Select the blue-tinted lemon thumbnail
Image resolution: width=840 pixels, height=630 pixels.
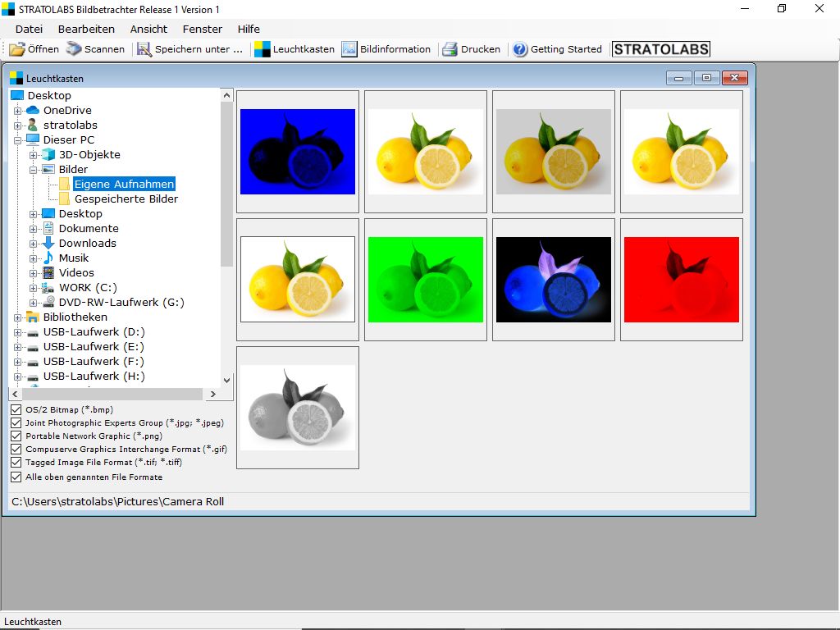coord(298,152)
